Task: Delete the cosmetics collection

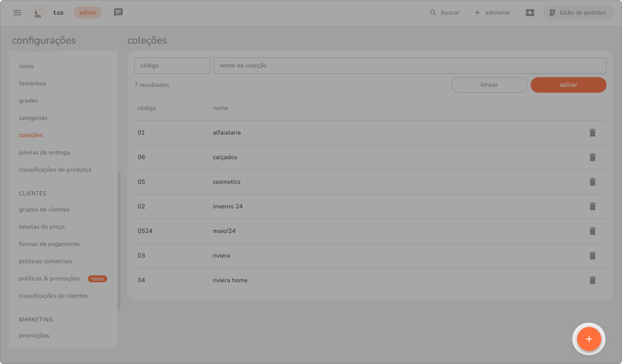Action: tap(592, 182)
